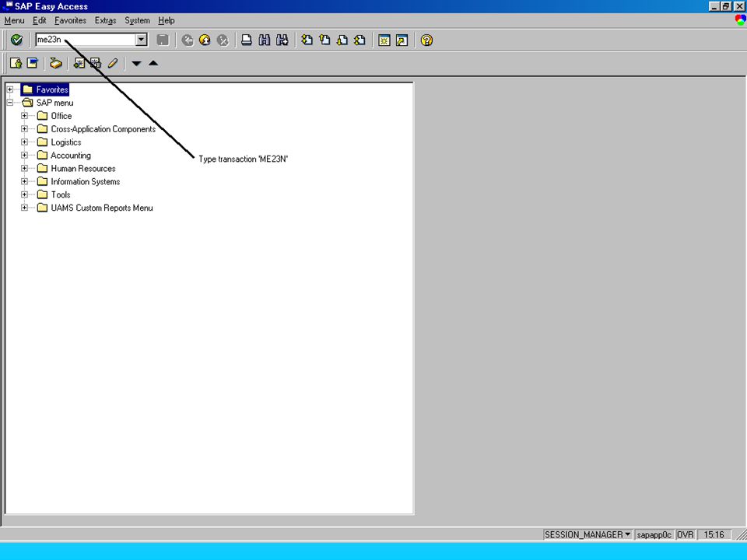Image resolution: width=747 pixels, height=560 pixels.
Task: Expand the Office folder node
Action: tap(24, 116)
